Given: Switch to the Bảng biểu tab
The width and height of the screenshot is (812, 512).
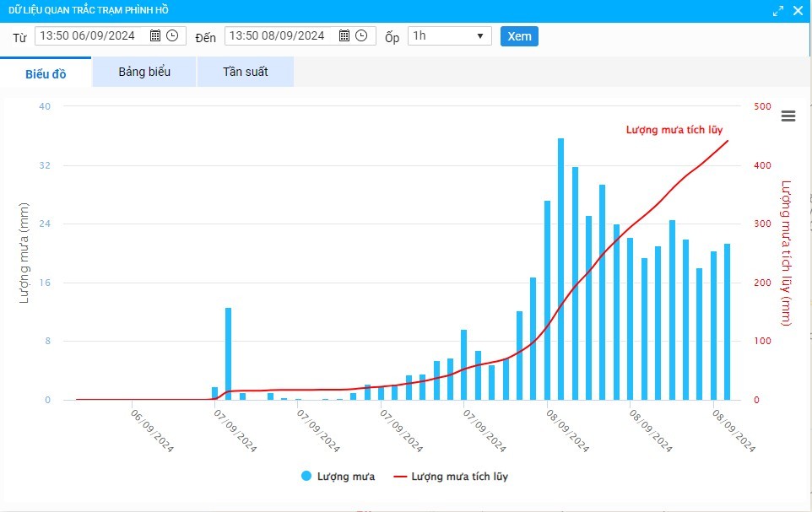Looking at the screenshot, I should [144, 72].
